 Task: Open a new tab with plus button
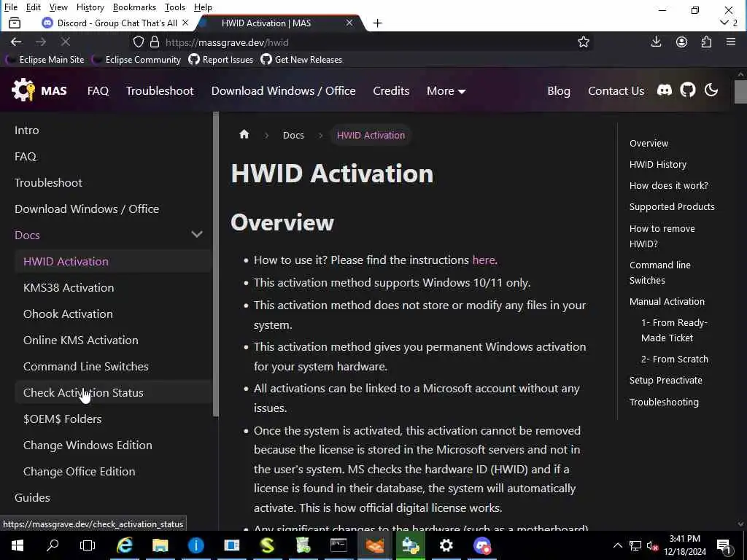[377, 23]
